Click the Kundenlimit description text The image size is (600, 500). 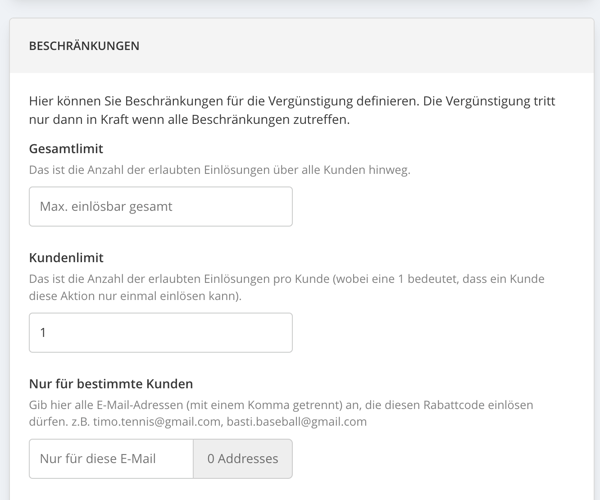[x=287, y=287]
